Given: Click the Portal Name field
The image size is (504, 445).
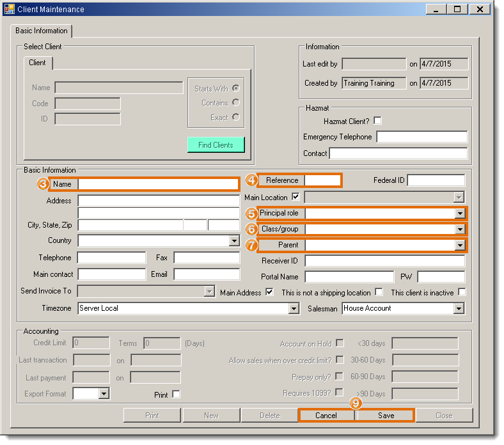Looking at the screenshot, I should pos(349,277).
